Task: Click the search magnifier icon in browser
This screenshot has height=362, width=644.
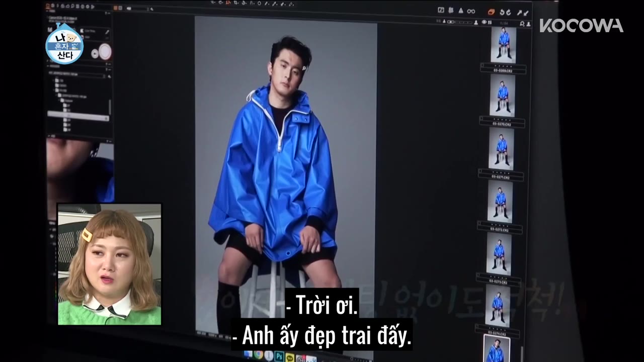Action: 522,24
